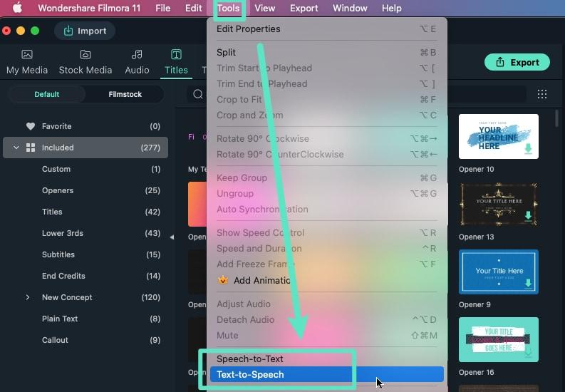Select the Opener 9 thumbnail
The height and width of the screenshot is (392, 565).
coord(499,272)
